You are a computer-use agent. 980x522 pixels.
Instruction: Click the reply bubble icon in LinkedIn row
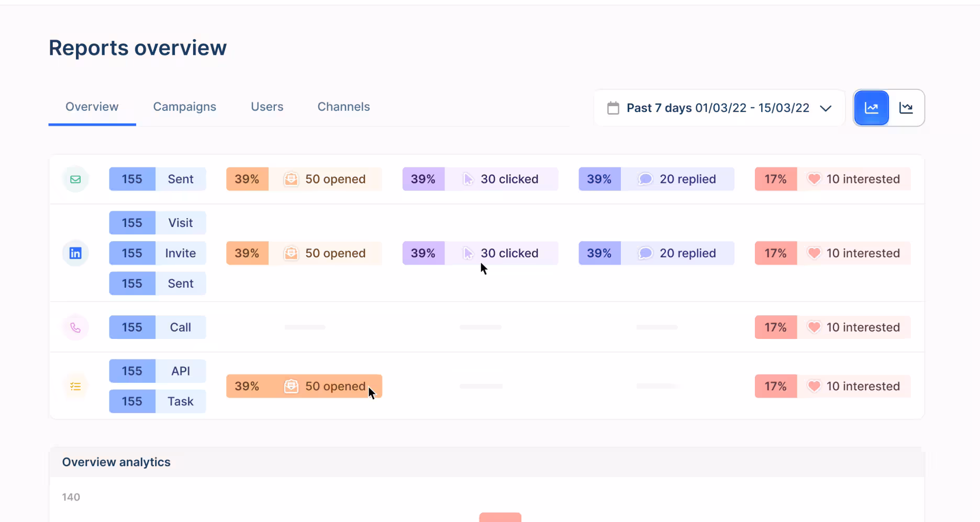coord(645,254)
